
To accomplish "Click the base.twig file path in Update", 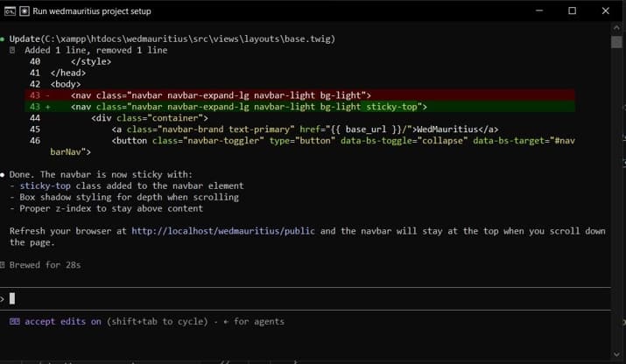I will (x=188, y=39).
